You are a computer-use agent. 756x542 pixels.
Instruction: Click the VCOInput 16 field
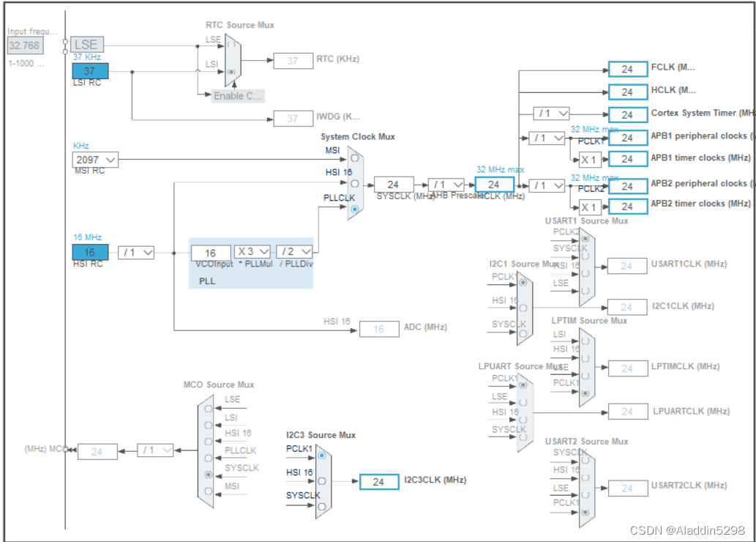212,253
